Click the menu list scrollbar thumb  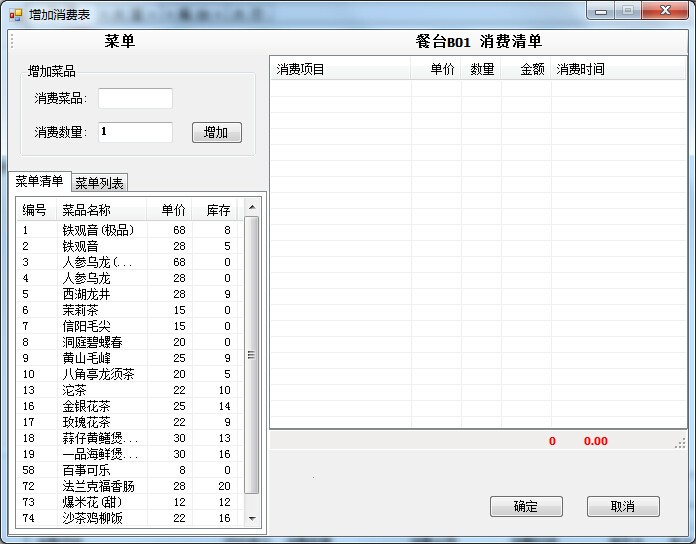pyautogui.click(x=252, y=355)
